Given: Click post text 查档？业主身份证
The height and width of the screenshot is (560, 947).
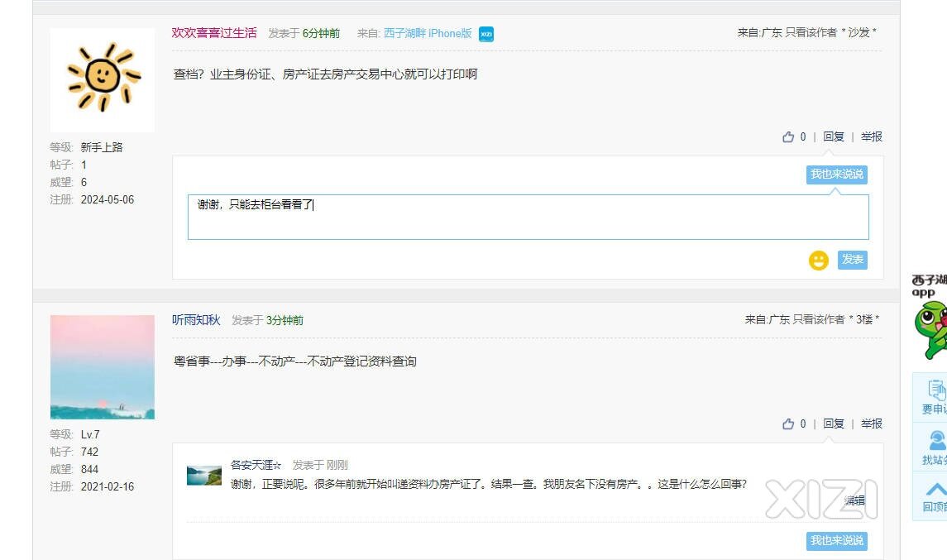Looking at the screenshot, I should pos(326,74).
